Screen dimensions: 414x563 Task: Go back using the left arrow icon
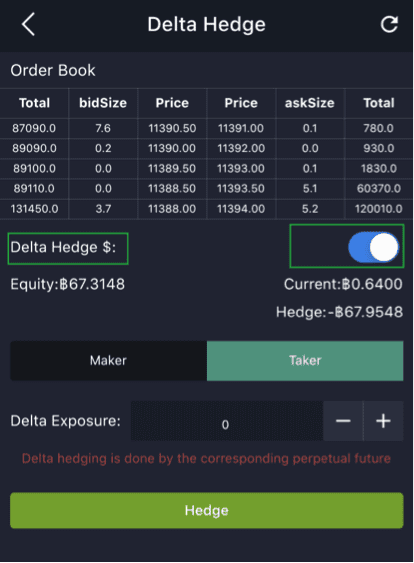tap(28, 24)
